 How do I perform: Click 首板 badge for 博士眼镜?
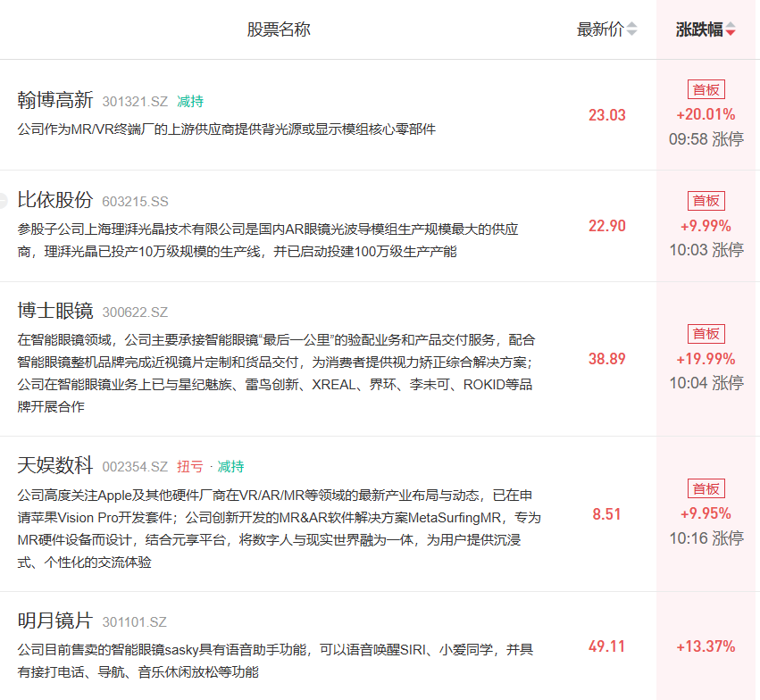tap(706, 334)
